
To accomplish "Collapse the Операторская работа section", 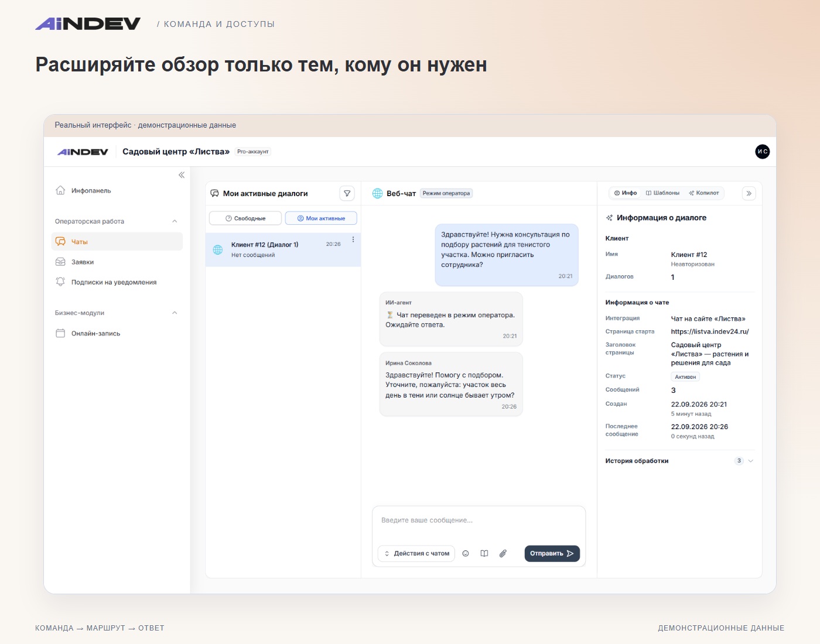I will tap(175, 221).
